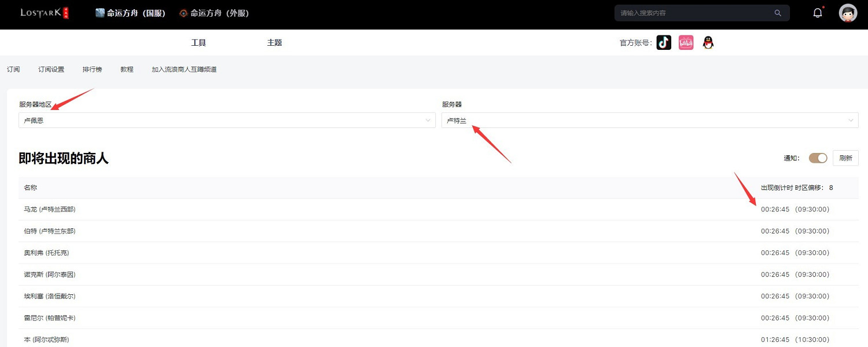Focus the search input field

tap(694, 13)
